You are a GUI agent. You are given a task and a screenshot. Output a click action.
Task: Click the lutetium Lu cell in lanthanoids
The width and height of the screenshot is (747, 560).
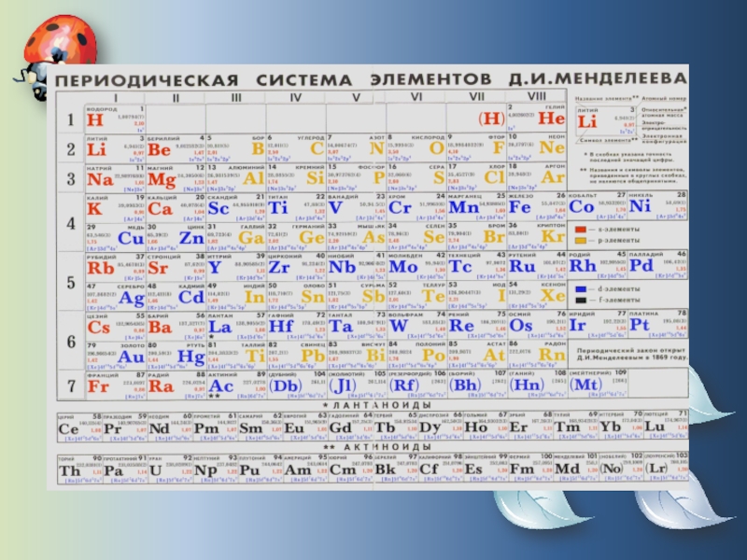coord(666,426)
